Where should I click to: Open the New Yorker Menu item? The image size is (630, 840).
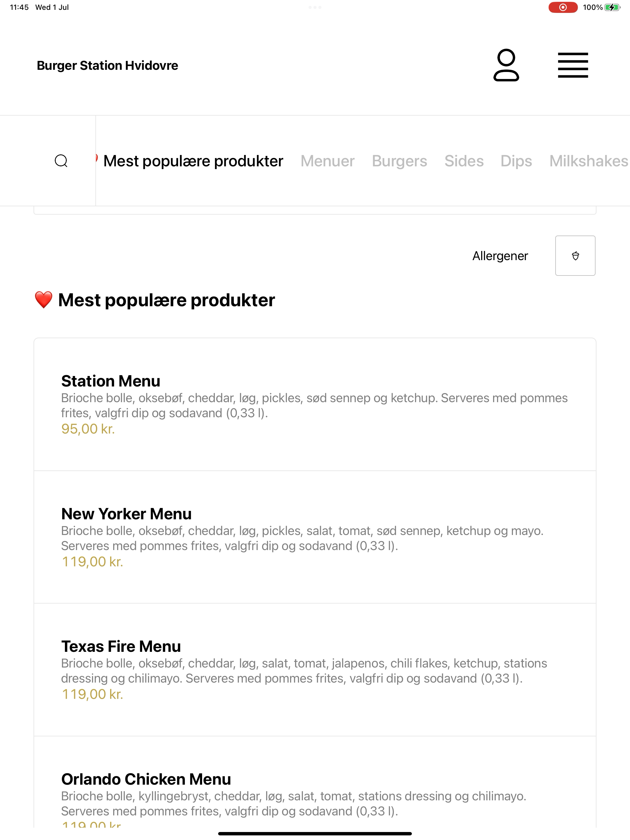point(315,537)
